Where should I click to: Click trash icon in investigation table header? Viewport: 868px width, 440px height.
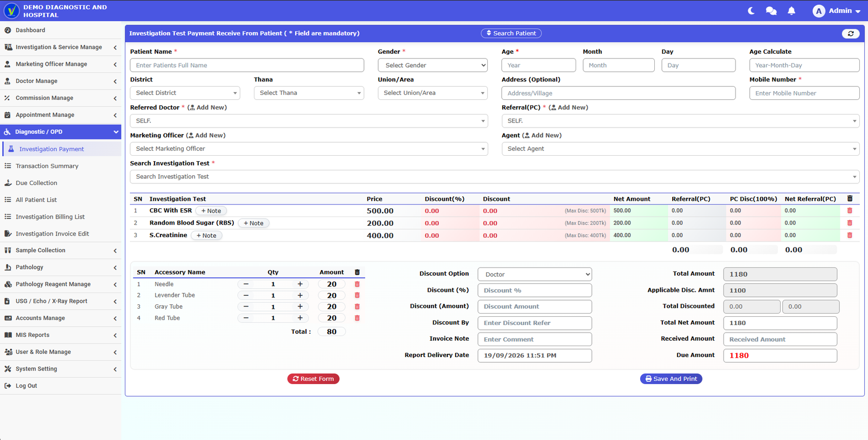(850, 199)
